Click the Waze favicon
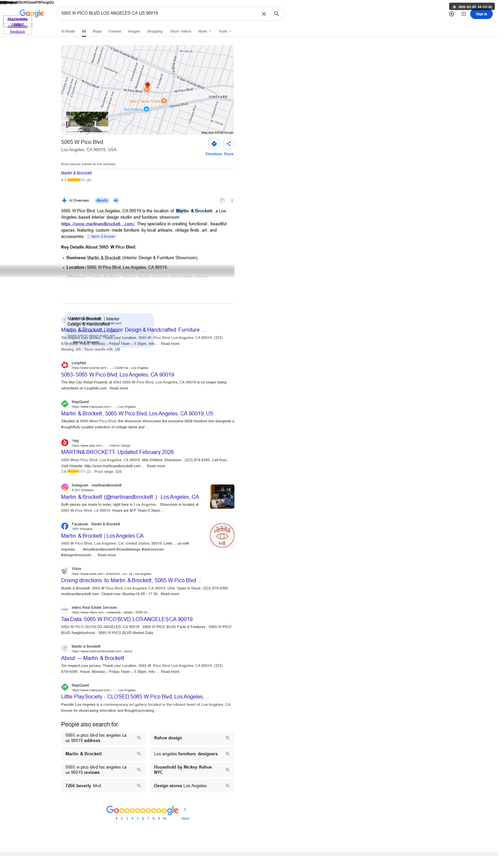 click(65, 577)
